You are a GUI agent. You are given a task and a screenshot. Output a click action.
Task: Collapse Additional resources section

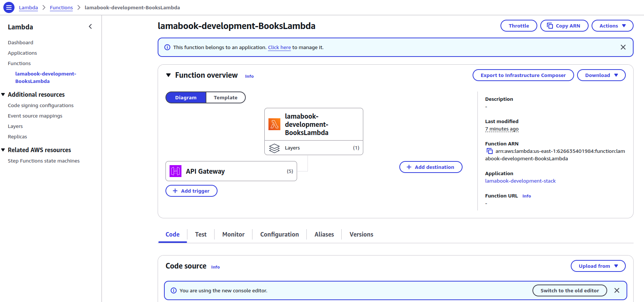[x=3, y=94]
